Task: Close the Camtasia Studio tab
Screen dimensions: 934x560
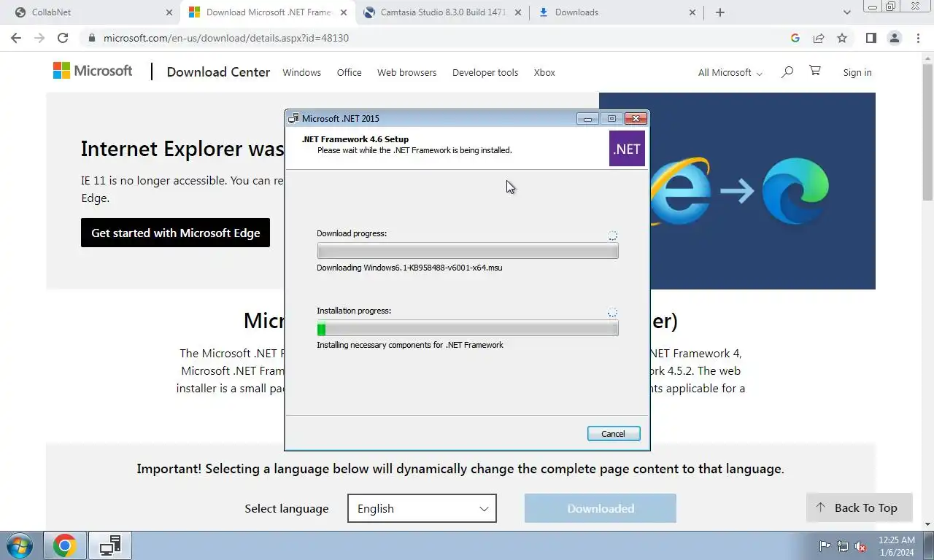Action: pyautogui.click(x=519, y=12)
